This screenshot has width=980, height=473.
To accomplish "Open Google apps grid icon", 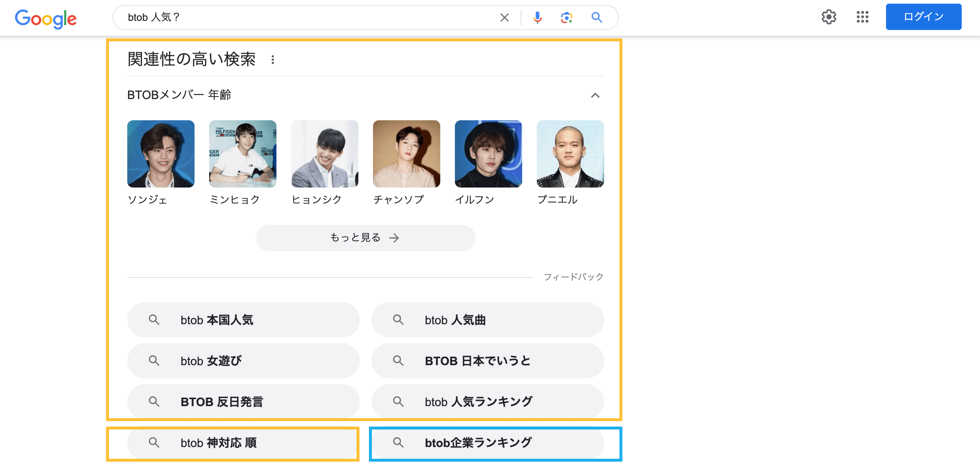I will click(862, 17).
